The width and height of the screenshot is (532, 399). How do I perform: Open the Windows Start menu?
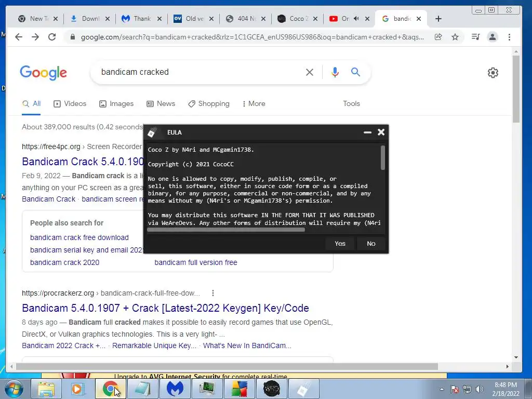14,389
